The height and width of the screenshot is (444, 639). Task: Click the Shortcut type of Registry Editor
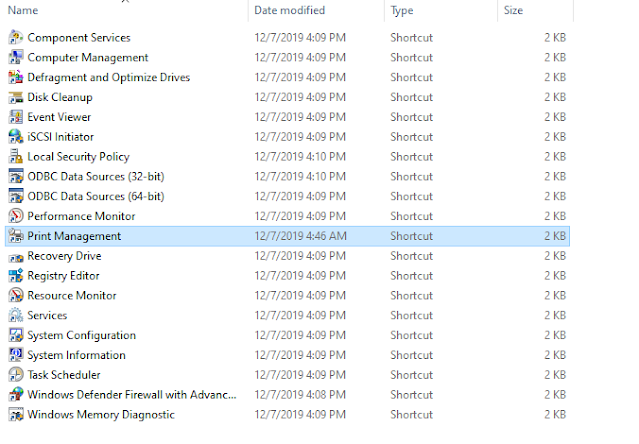tap(412, 276)
